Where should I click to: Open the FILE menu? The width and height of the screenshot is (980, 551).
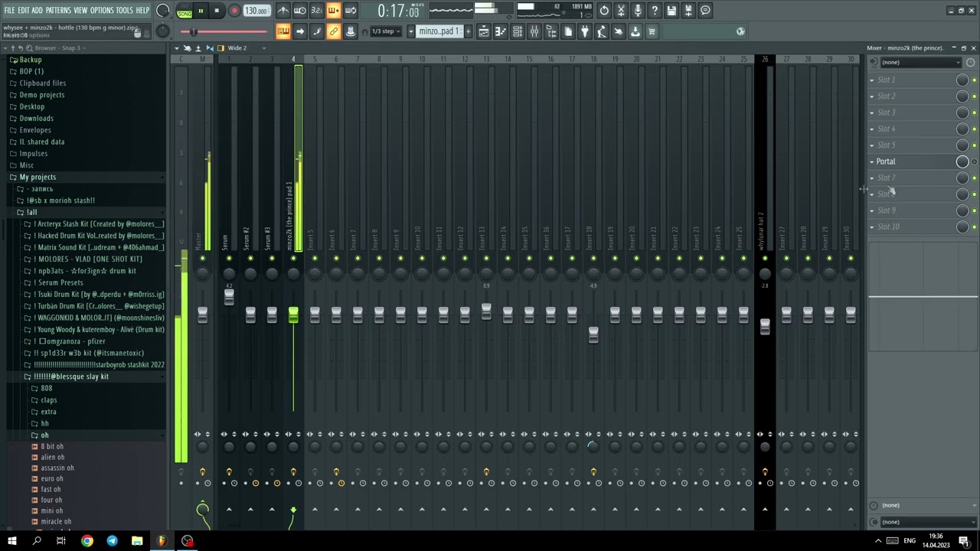(9, 10)
